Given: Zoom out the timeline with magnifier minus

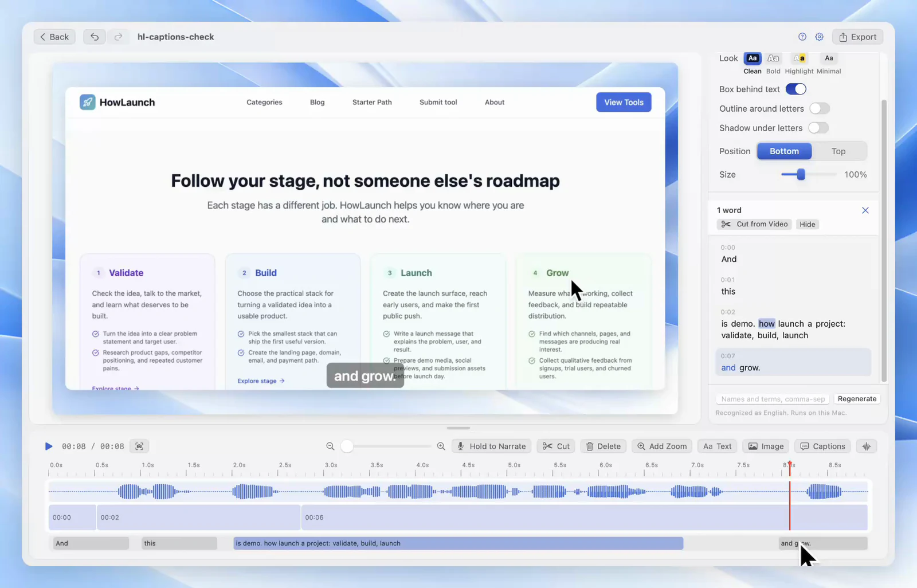Looking at the screenshot, I should pyautogui.click(x=330, y=446).
